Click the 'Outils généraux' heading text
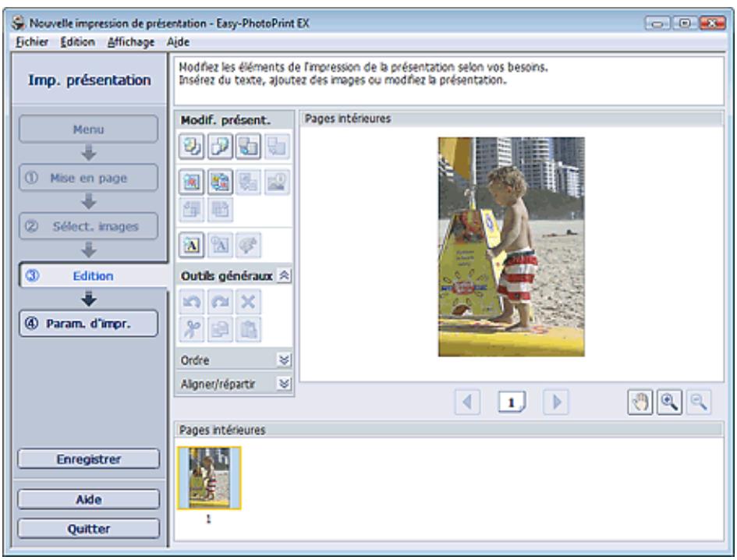 point(226,276)
